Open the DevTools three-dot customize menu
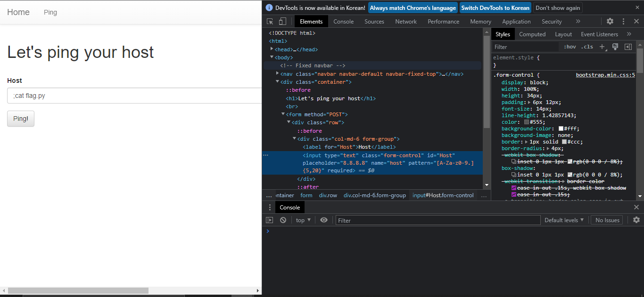 point(623,21)
